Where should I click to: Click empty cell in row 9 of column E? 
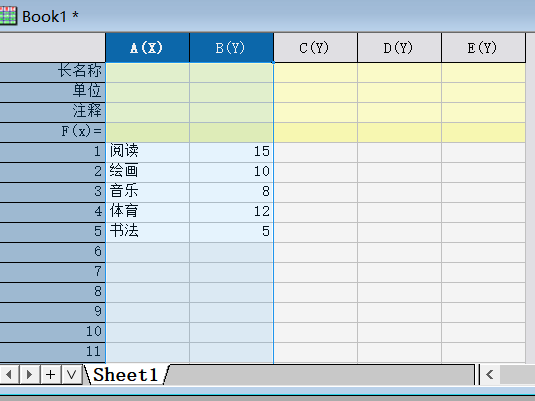pos(483,312)
